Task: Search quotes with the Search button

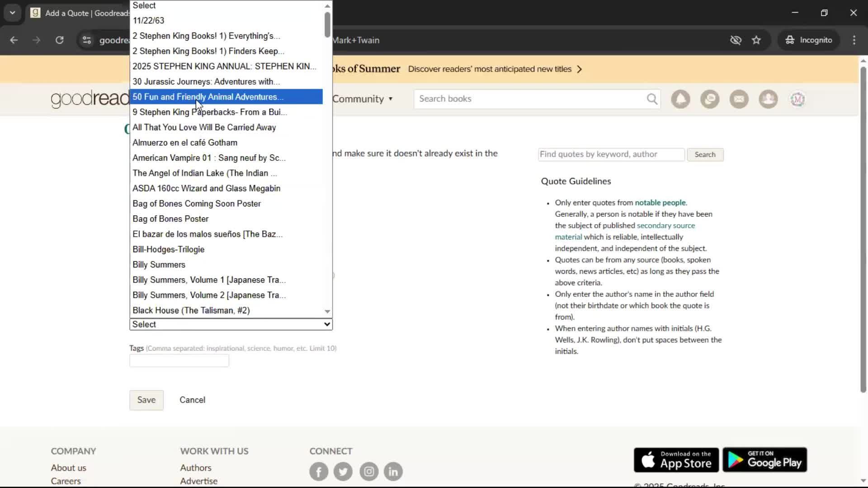Action: pyautogui.click(x=705, y=155)
